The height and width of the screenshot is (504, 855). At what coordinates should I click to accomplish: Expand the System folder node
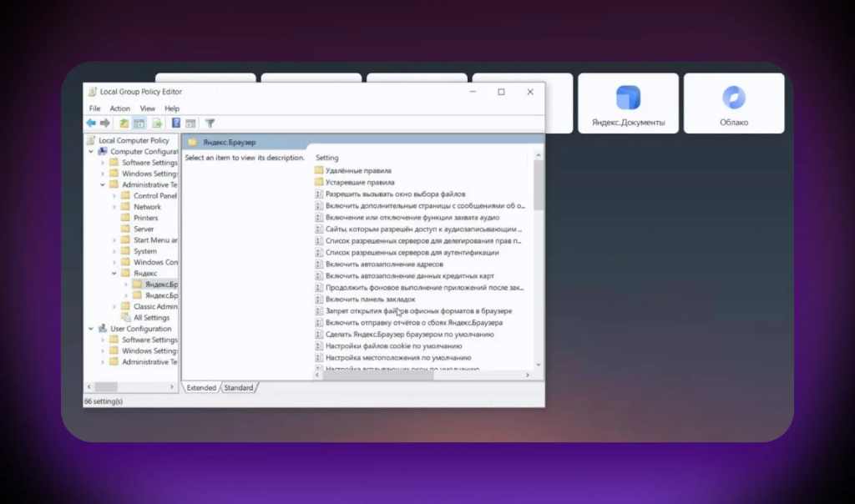(114, 251)
